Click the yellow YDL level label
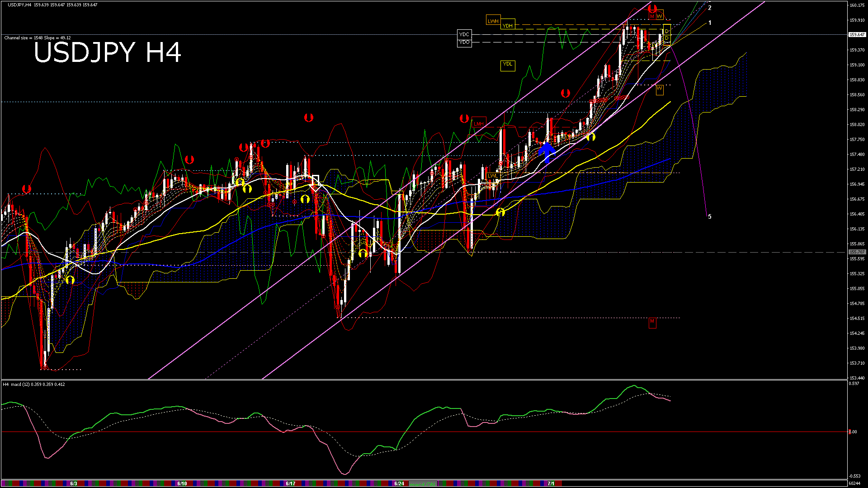The width and height of the screenshot is (868, 488). click(508, 65)
